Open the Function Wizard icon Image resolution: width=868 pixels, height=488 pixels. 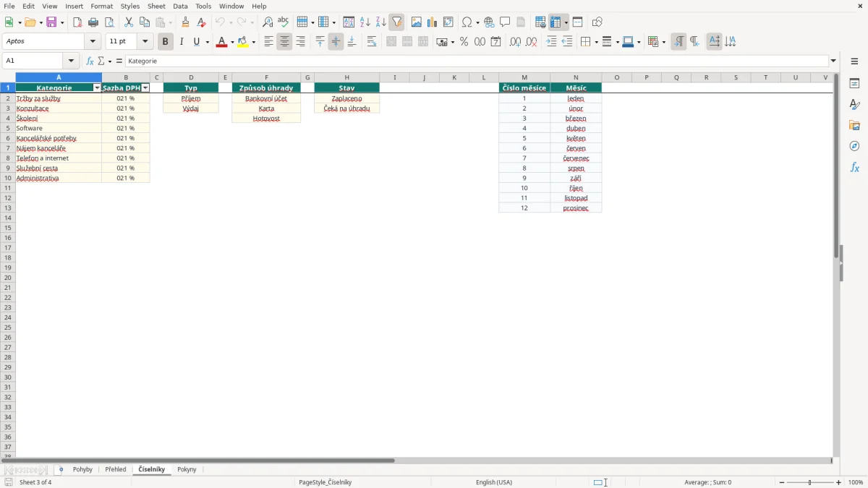[x=90, y=61]
